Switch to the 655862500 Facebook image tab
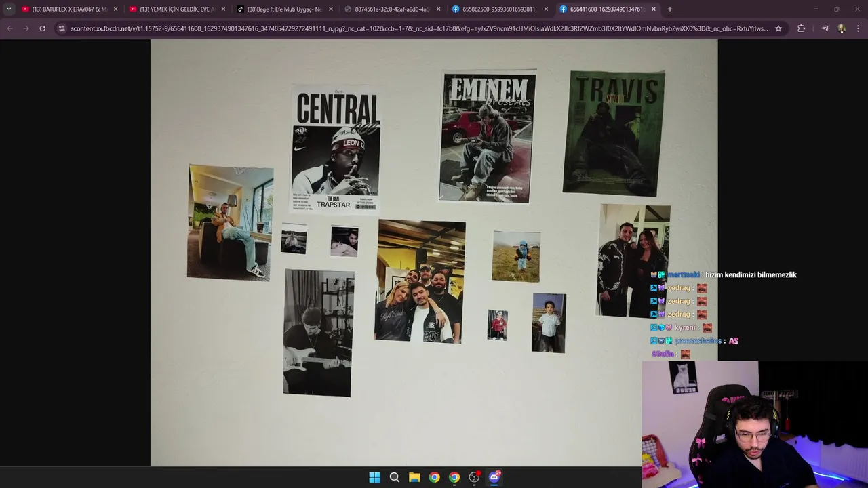Viewport: 868px width, 488px height. coord(500,9)
